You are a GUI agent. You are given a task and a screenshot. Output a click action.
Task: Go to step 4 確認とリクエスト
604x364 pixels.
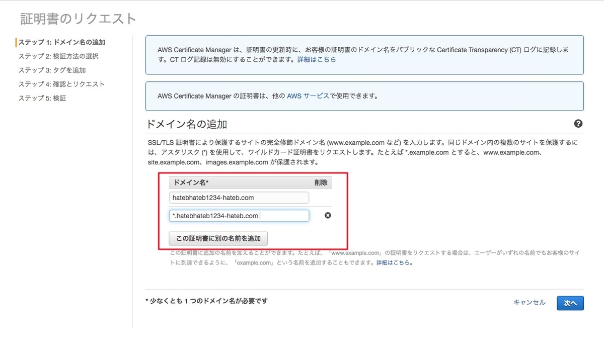click(61, 84)
